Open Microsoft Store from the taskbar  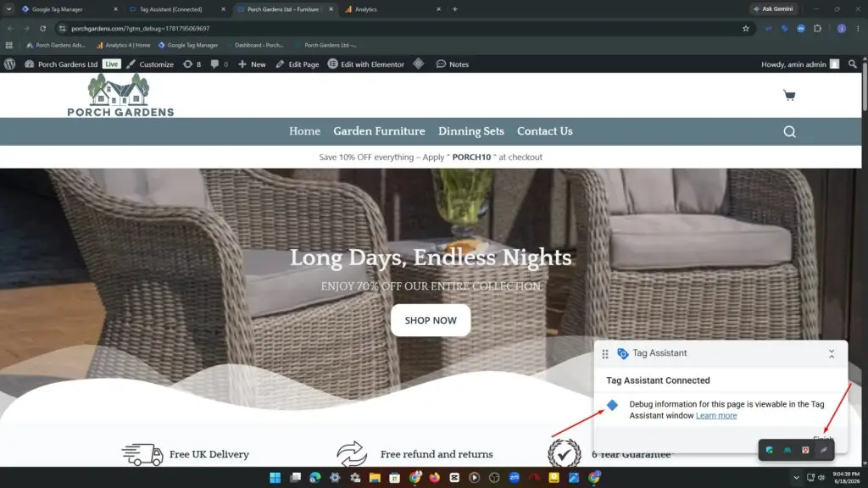coord(395,478)
